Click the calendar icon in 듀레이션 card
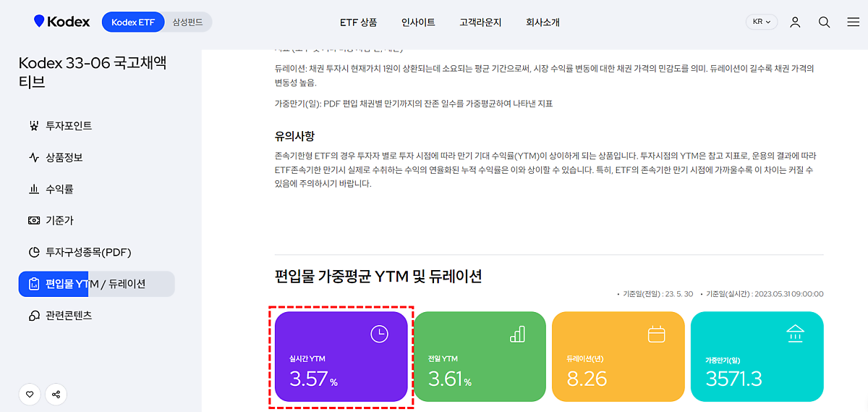The image size is (868, 412). [656, 334]
